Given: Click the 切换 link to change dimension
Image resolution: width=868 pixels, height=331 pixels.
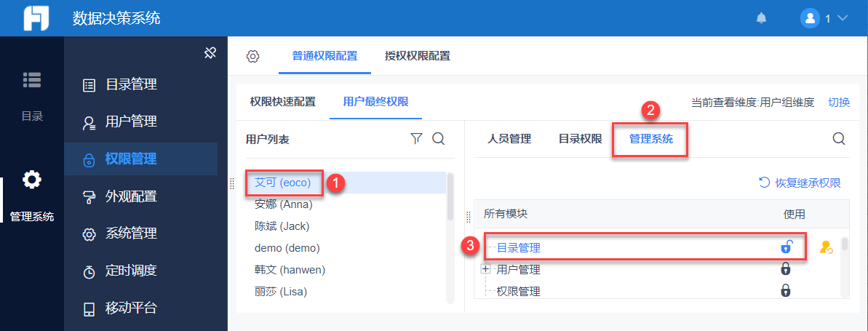Looking at the screenshot, I should pos(839,102).
